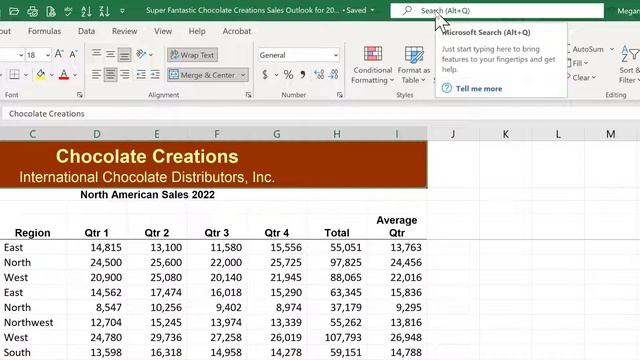Screen dimensions: 640x360
Task: Open the Formulas ribbon tab
Action: (x=44, y=31)
